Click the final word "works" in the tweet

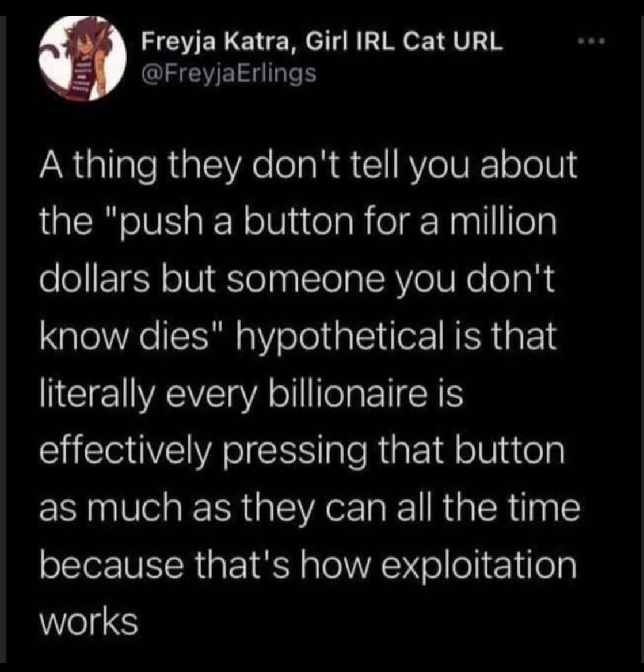pos(89,621)
